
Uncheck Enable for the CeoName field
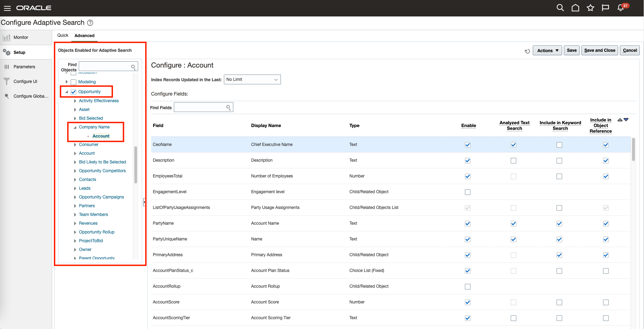468,145
